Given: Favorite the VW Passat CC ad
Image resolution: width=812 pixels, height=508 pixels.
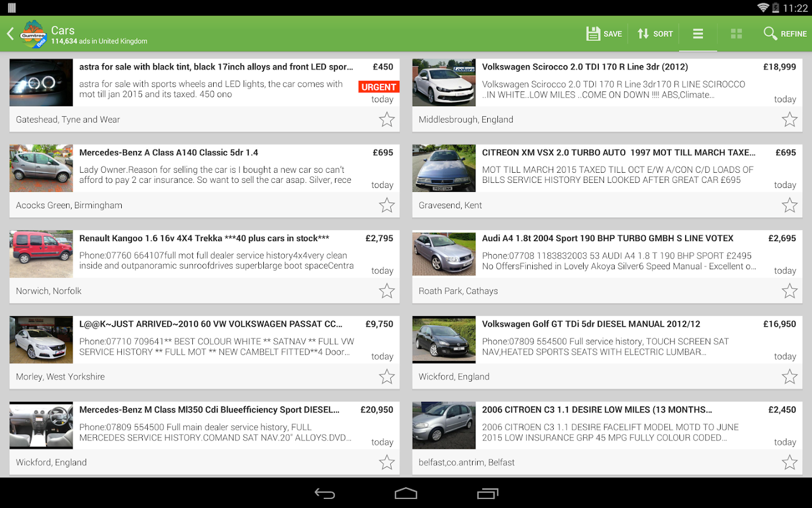Looking at the screenshot, I should [387, 377].
